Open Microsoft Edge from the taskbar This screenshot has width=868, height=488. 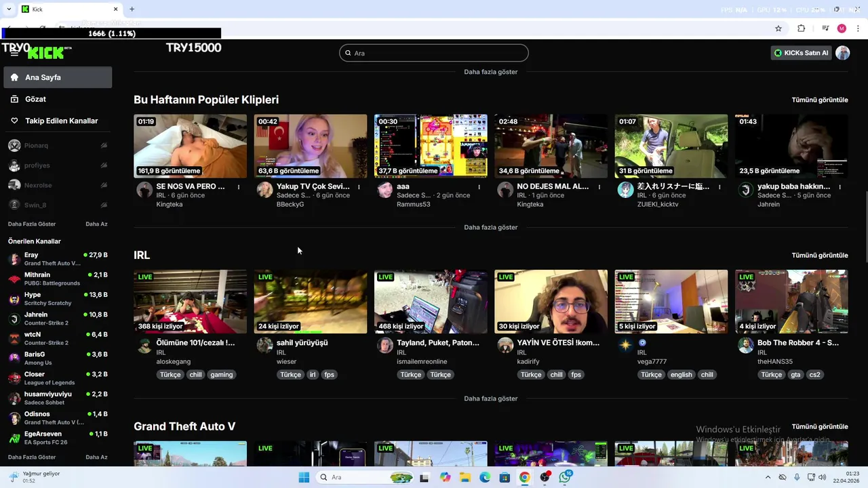point(485,477)
